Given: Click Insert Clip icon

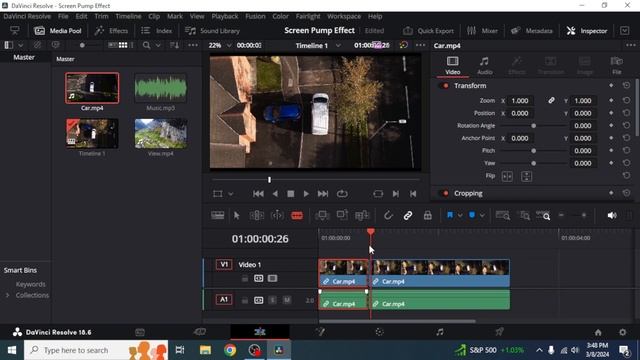Looking at the screenshot, I should [x=322, y=216].
